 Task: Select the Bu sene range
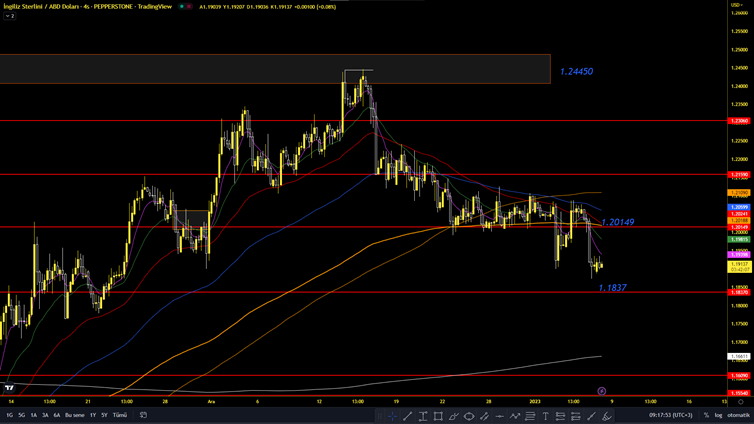pos(75,415)
